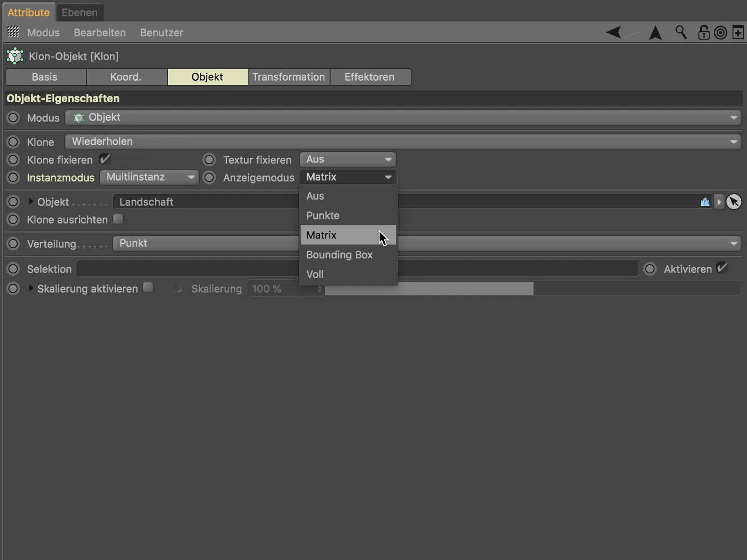Click the Objekt-Eigenschaften section header
Viewport: 747px width, 560px height.
click(x=373, y=98)
